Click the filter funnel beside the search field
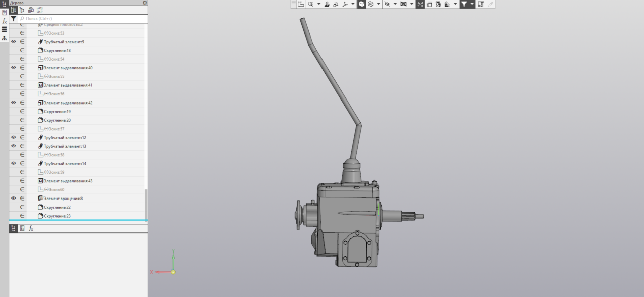This screenshot has width=644, height=297. tap(14, 18)
